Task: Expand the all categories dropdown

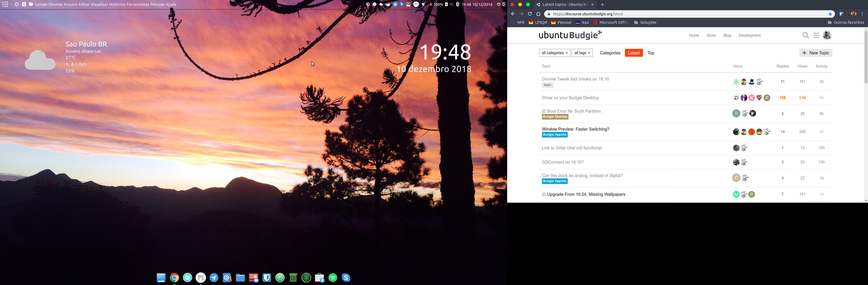Action: pos(554,53)
